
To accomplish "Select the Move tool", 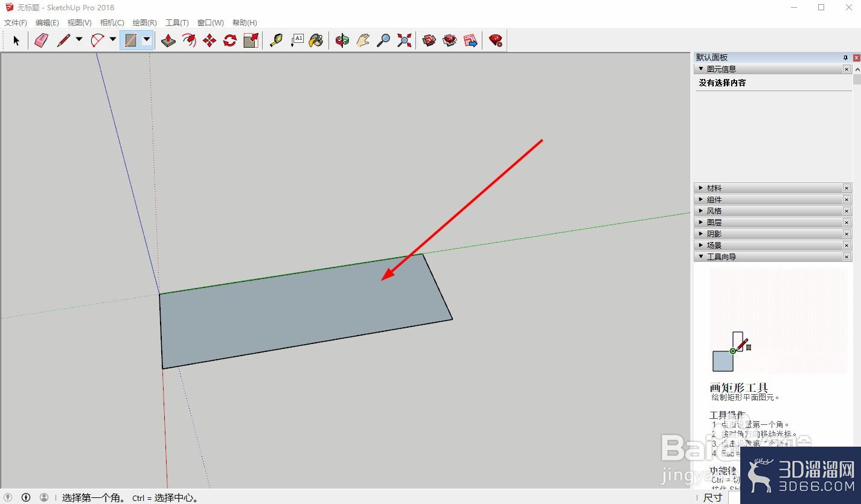I will click(x=210, y=40).
